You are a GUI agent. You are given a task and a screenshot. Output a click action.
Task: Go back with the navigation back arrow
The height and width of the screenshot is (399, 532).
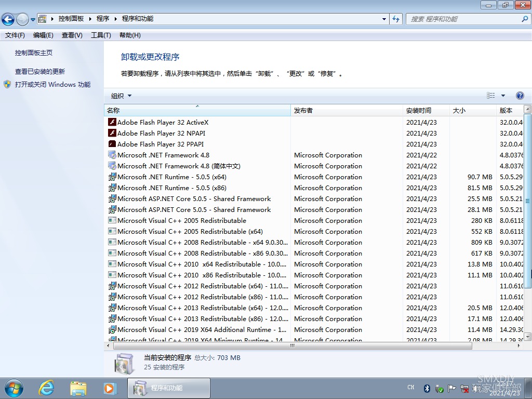[8, 19]
